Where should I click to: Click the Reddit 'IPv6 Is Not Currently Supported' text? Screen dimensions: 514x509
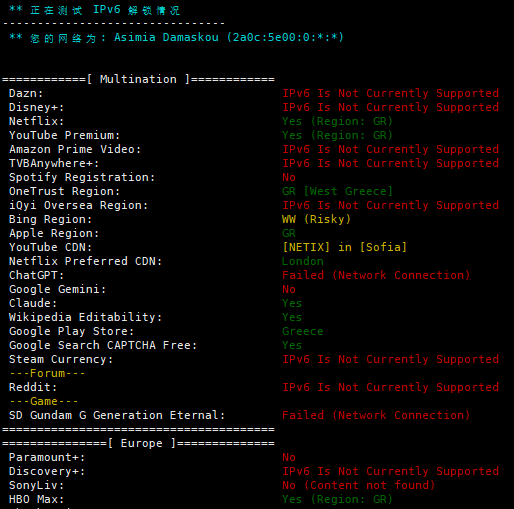click(x=390, y=387)
